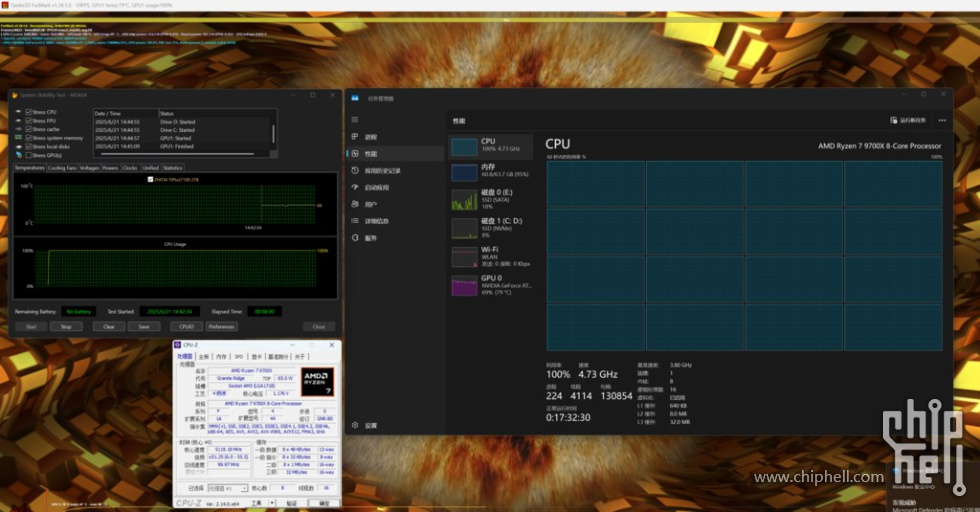Toggle the Stress system memory checkbox
The width and height of the screenshot is (980, 512).
click(x=29, y=138)
